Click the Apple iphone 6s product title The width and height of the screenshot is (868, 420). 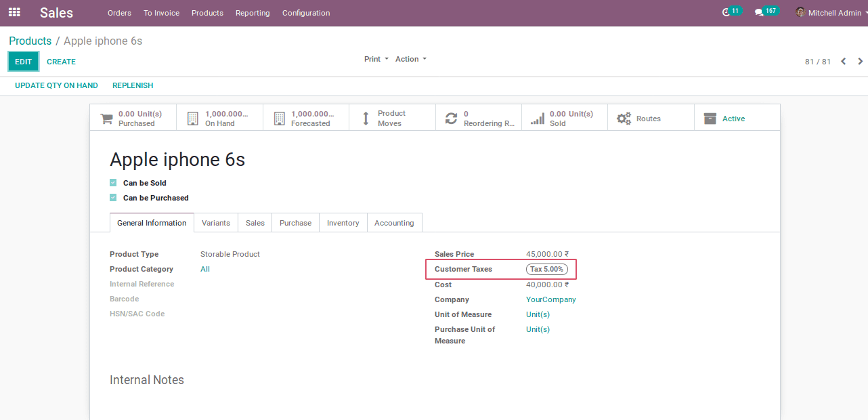pos(177,160)
